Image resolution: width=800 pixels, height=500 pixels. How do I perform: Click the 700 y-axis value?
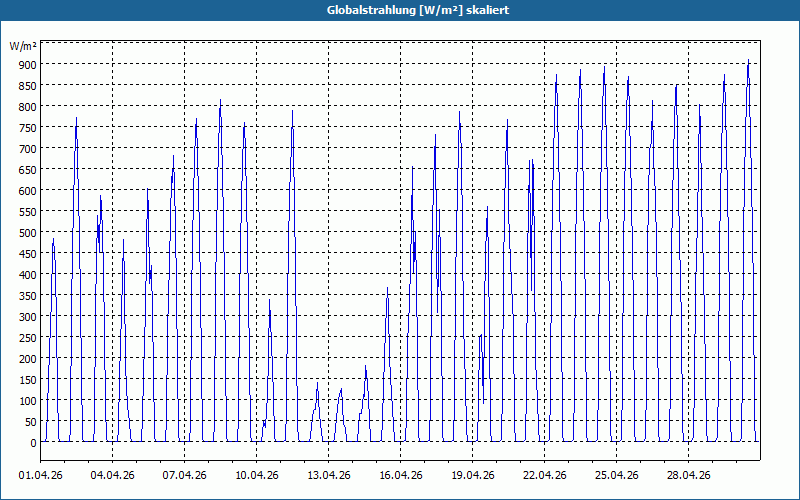(28, 148)
